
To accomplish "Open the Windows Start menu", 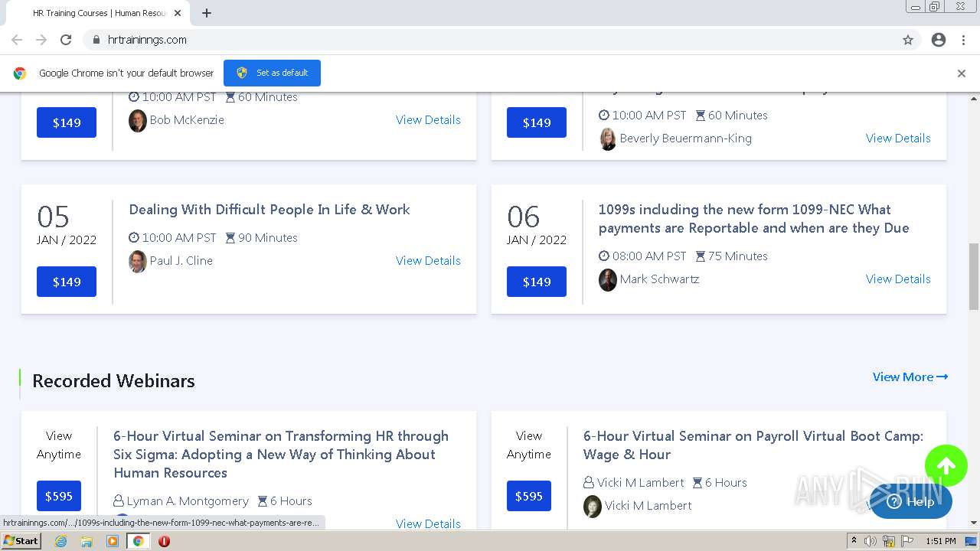I will pos(21,541).
